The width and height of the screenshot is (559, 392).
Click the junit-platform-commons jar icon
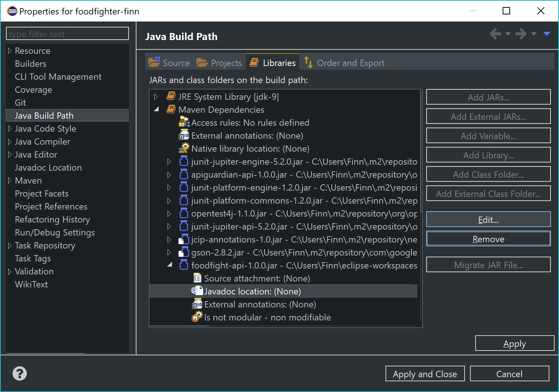coord(184,200)
